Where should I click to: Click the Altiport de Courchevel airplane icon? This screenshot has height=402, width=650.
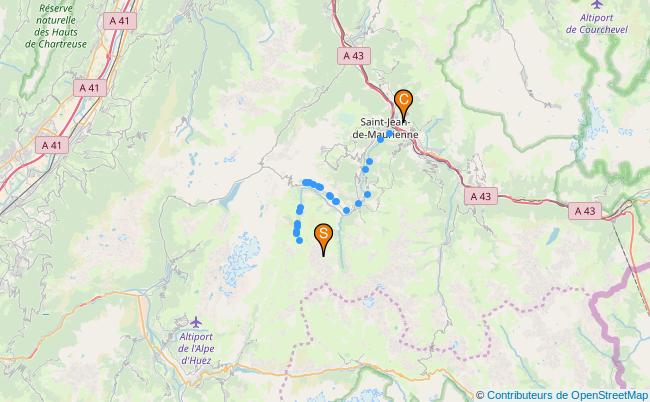[x=597, y=4]
